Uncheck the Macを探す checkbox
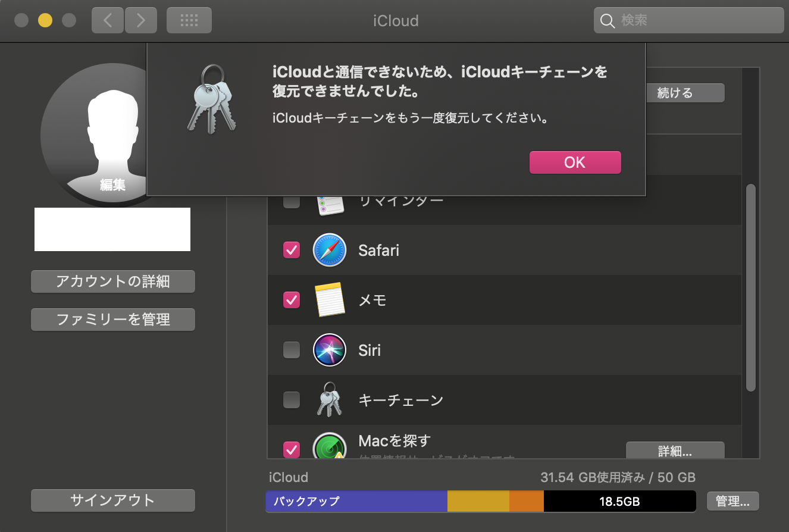The image size is (789, 532). click(292, 449)
